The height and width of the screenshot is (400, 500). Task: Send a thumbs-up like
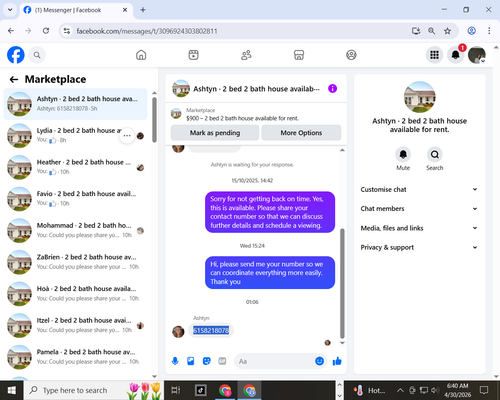point(337,361)
